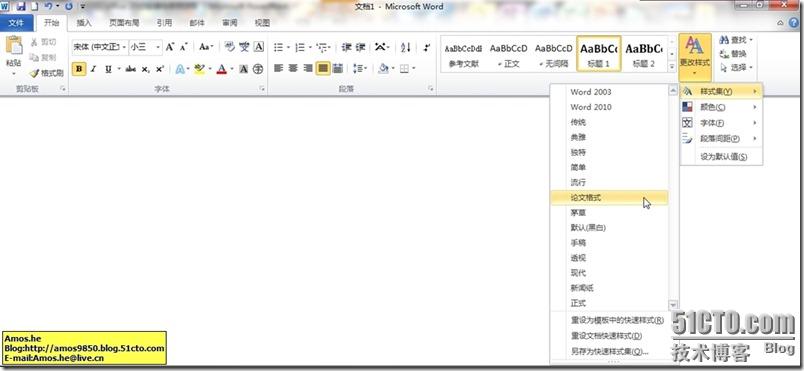804x371 pixels.
Task: Choose 设为默认值(S) menu item
Action: [x=721, y=156]
